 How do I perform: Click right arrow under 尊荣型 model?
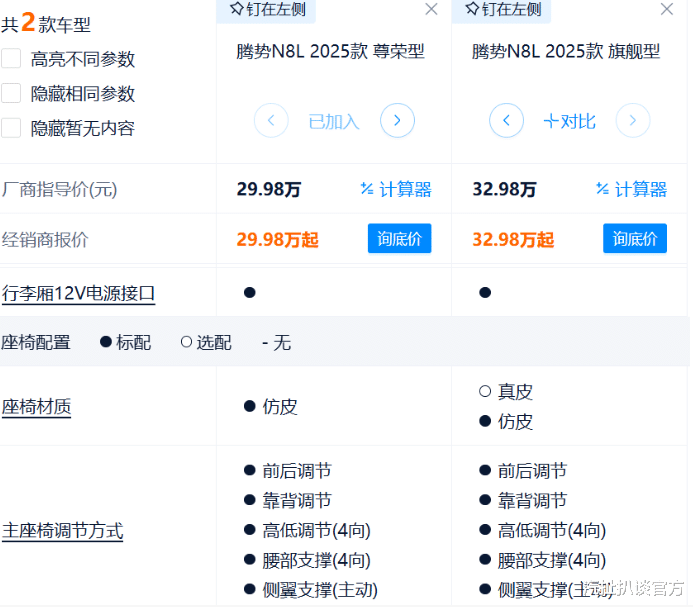(397, 120)
